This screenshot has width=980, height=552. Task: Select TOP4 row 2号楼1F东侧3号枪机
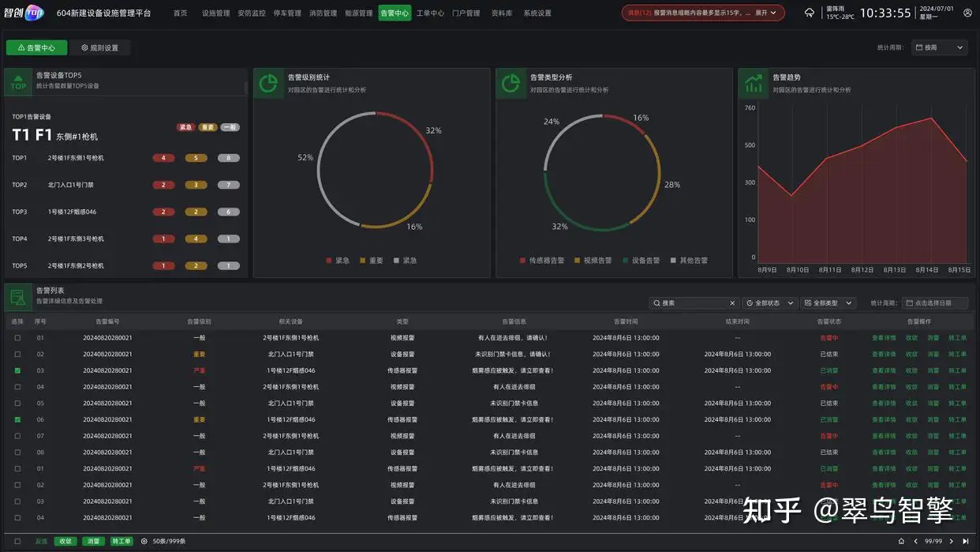pos(126,238)
